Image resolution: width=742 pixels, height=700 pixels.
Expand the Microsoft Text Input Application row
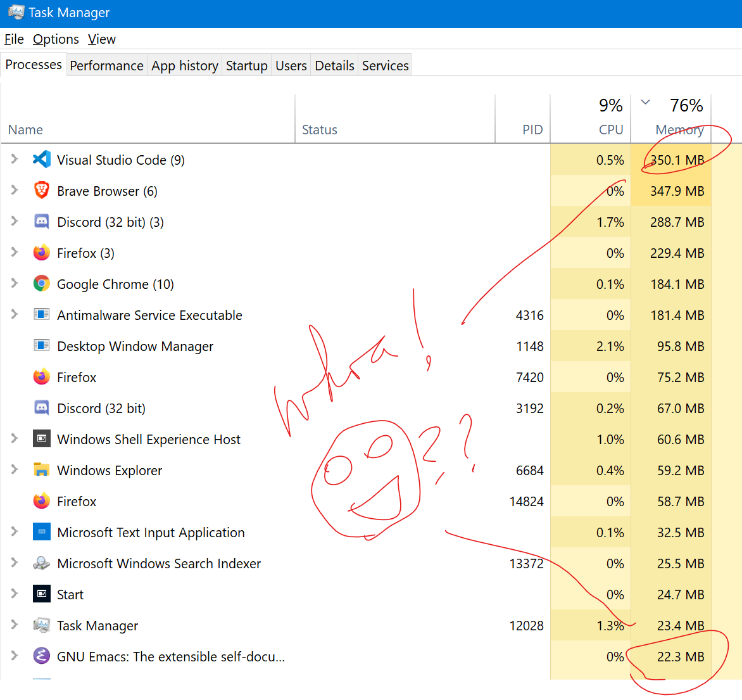(x=14, y=532)
